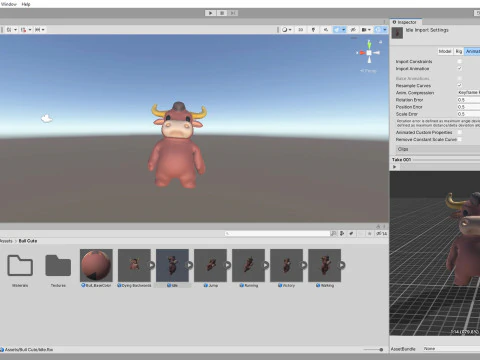The image size is (480, 360).
Task: Open the snap increment dropdown
Action: [40, 30]
